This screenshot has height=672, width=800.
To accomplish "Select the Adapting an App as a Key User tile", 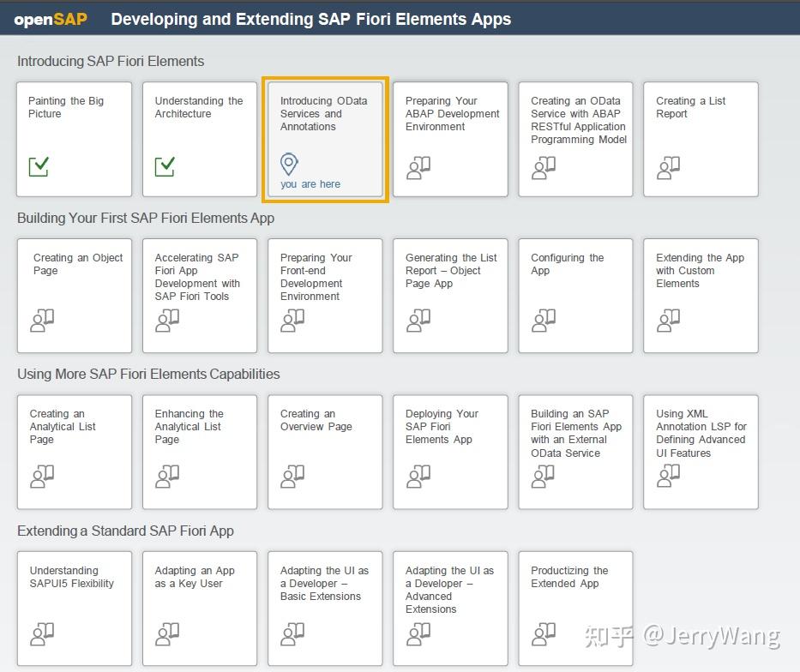I will click(200, 609).
